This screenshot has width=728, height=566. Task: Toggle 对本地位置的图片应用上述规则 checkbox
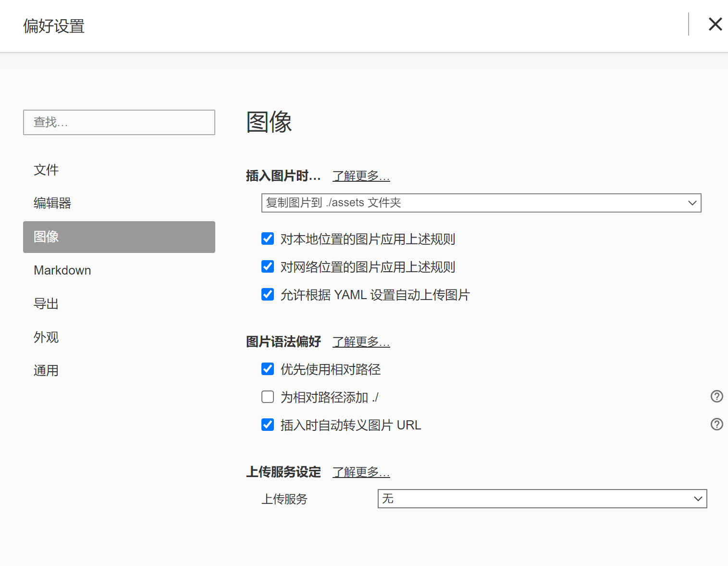tap(268, 239)
